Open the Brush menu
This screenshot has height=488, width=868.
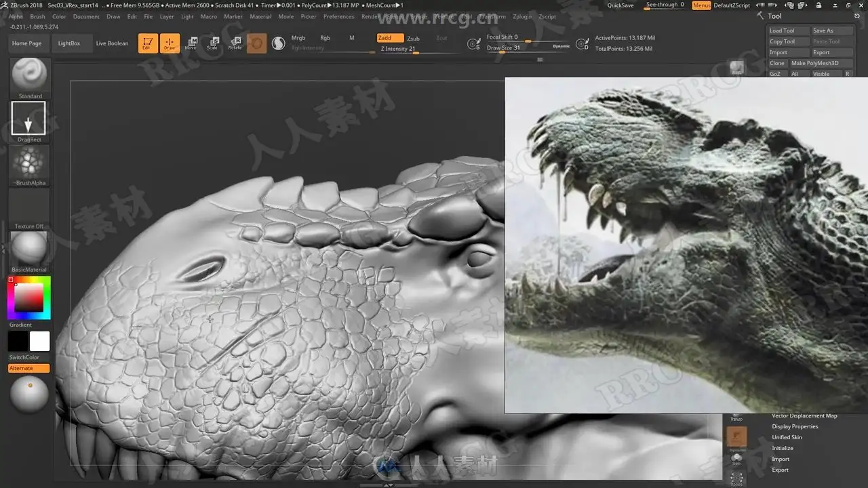(x=37, y=16)
